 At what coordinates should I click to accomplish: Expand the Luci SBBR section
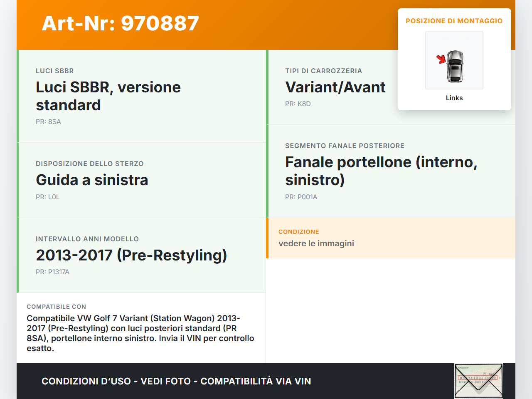[x=108, y=96]
